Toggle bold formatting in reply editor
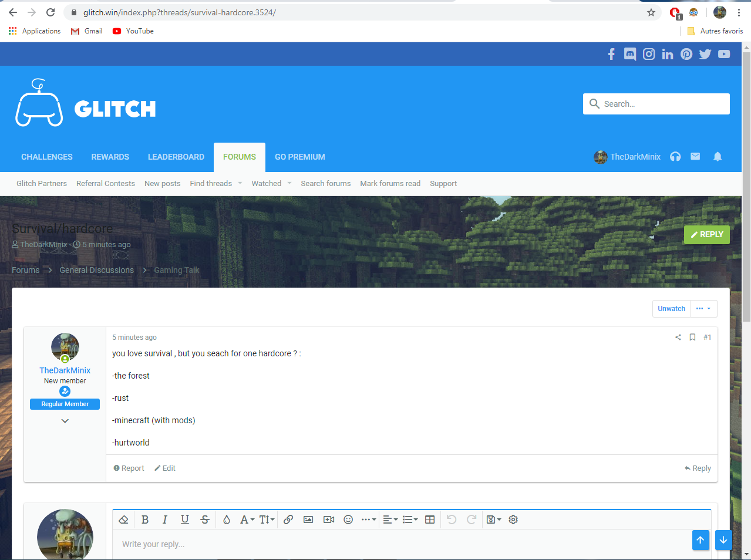 (x=145, y=519)
